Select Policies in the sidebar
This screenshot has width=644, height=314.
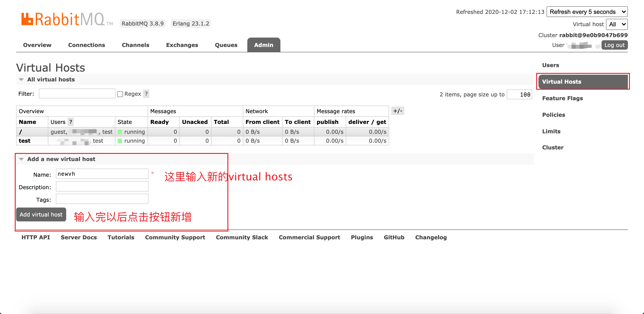pyautogui.click(x=553, y=115)
